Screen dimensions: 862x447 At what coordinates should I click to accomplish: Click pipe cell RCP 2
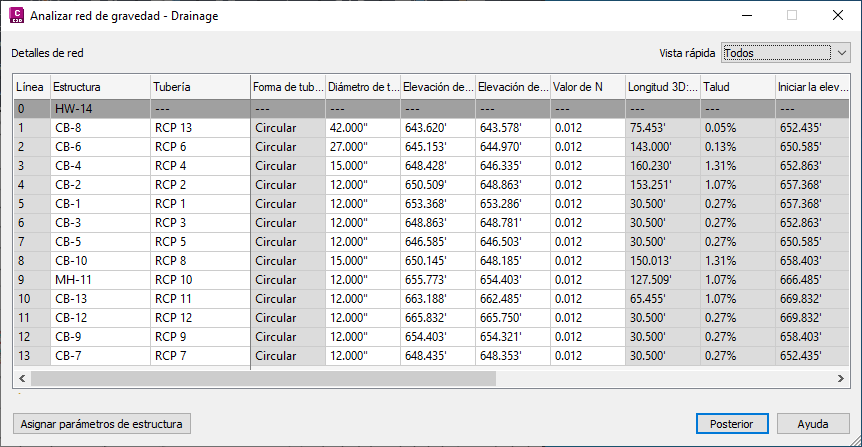[200, 185]
